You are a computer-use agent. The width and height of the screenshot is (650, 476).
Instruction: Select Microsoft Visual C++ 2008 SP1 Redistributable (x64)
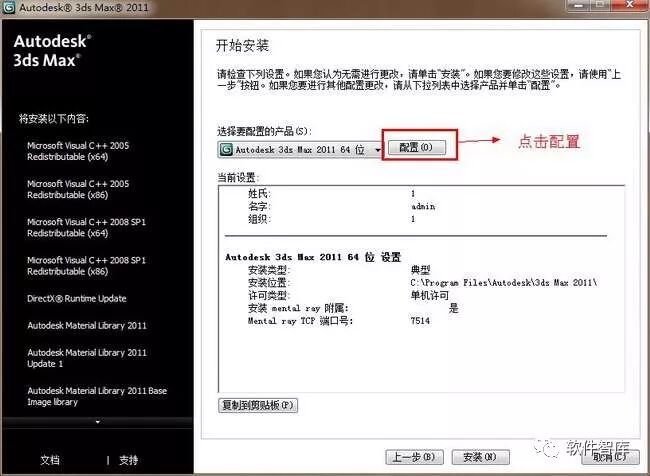(86, 228)
